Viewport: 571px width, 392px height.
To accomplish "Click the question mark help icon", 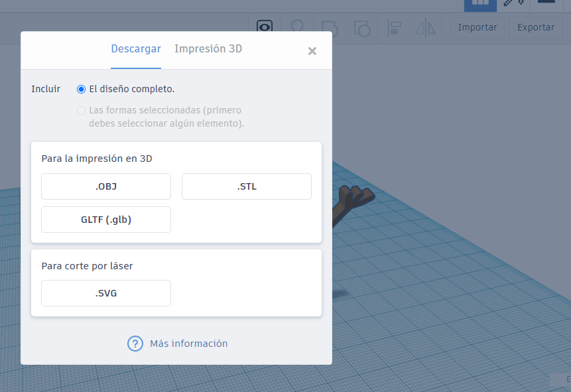I will tap(135, 344).
